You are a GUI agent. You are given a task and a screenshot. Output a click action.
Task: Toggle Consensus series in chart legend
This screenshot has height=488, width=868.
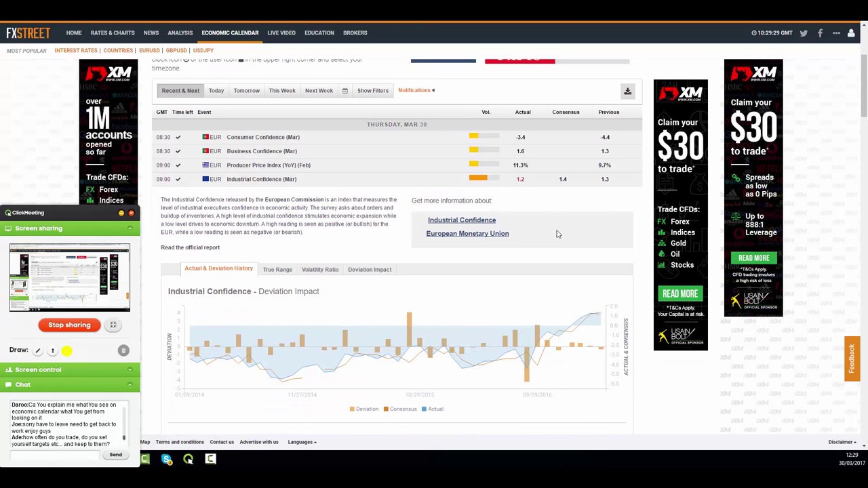pyautogui.click(x=400, y=409)
